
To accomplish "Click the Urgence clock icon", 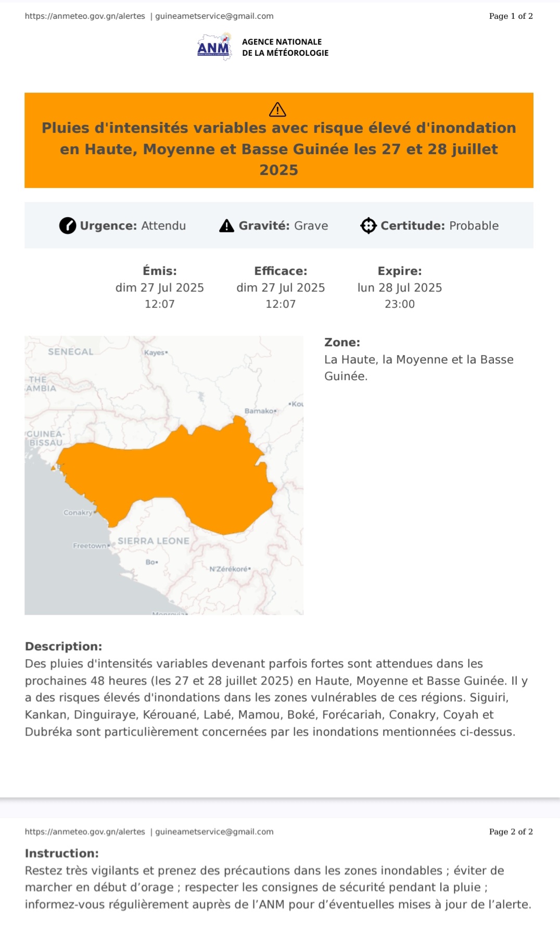I will [68, 226].
